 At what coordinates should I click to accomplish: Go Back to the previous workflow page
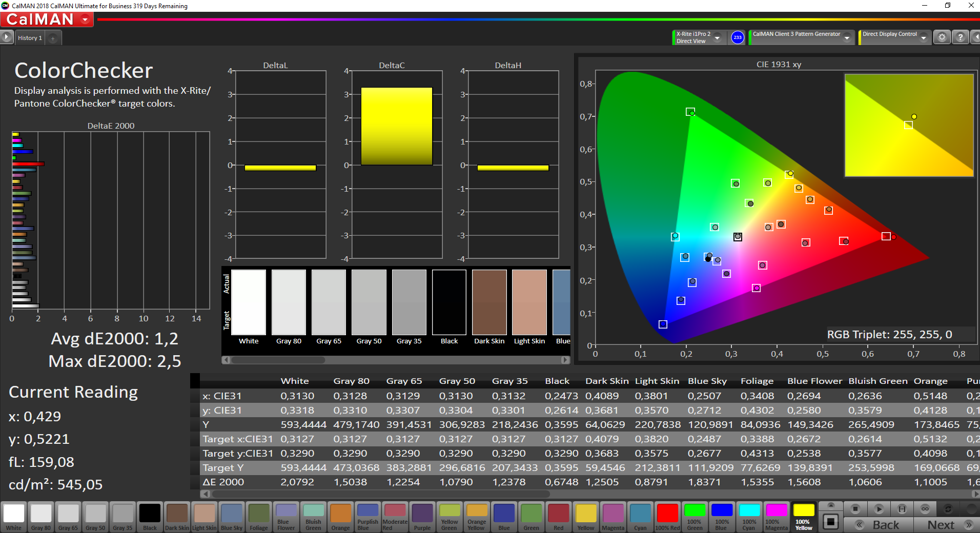pyautogui.click(x=879, y=525)
